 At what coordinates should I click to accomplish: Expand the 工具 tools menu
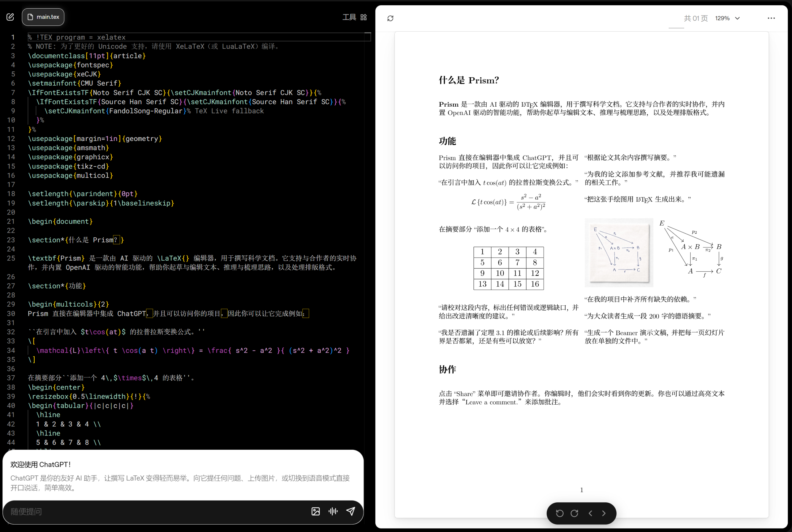click(x=349, y=17)
